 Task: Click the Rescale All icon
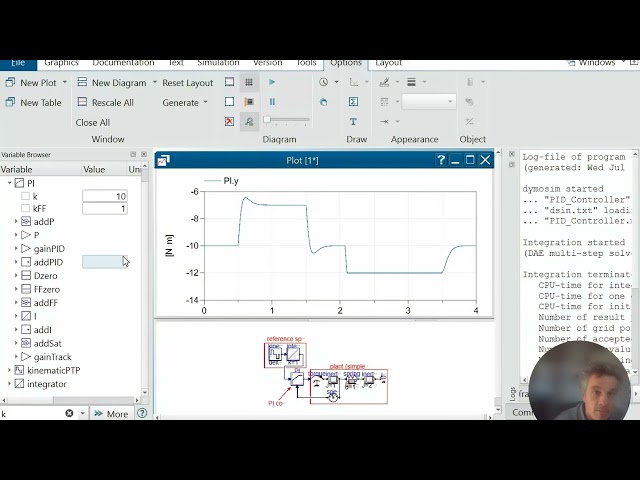[82, 102]
